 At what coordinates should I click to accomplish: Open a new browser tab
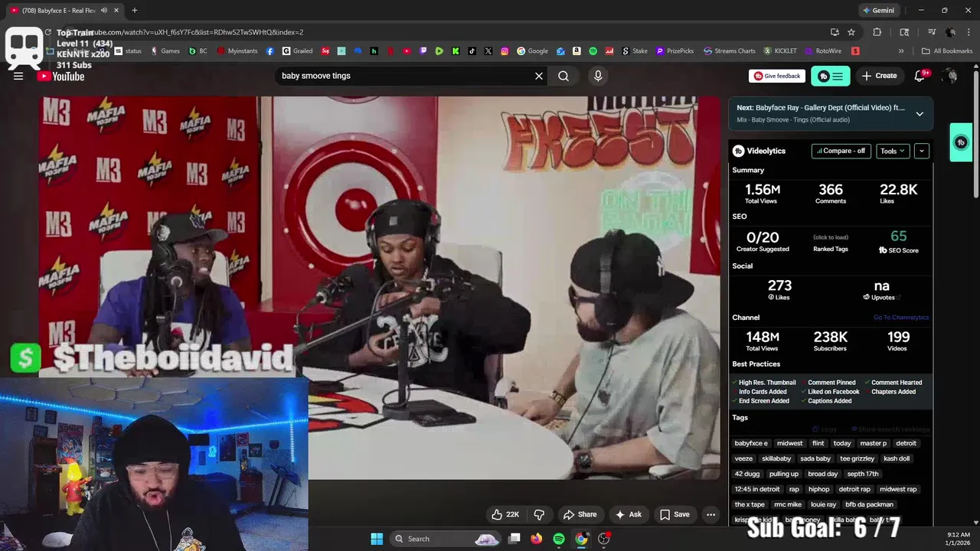pyautogui.click(x=135, y=11)
